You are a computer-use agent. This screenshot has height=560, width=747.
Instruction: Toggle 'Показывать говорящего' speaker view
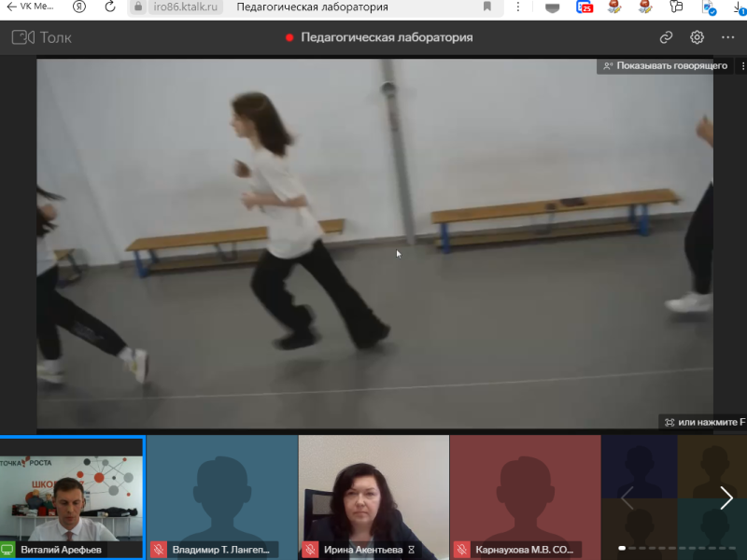click(x=665, y=66)
